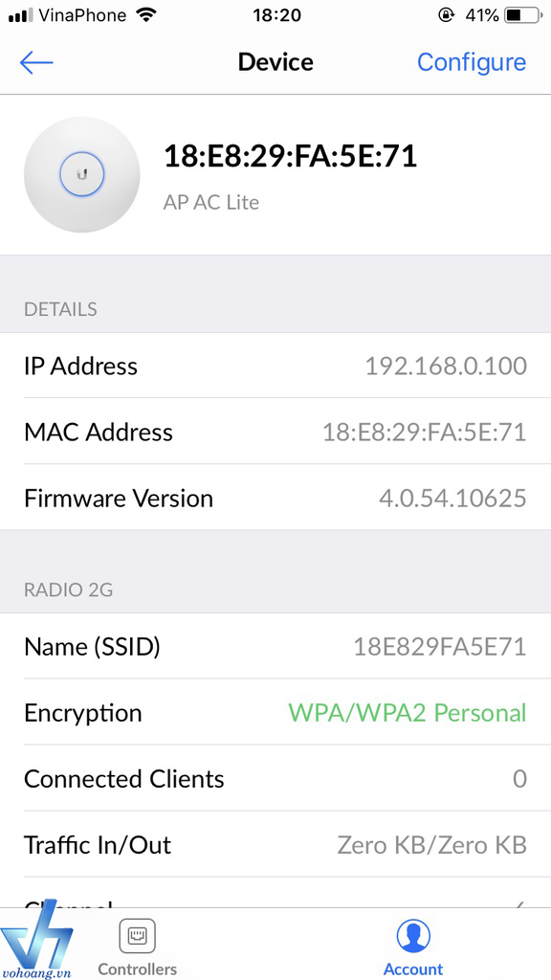This screenshot has width=551, height=980.
Task: Select the IP Address row
Action: pos(275,365)
